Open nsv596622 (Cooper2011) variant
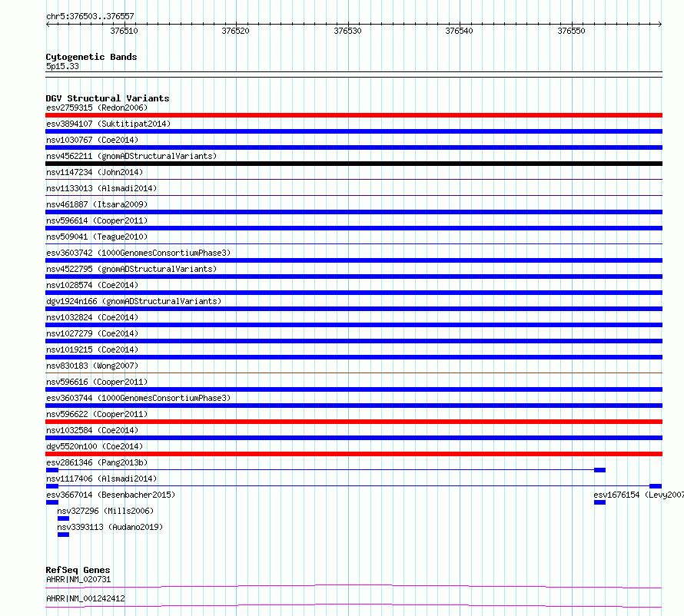The image size is (684, 616). [97, 414]
